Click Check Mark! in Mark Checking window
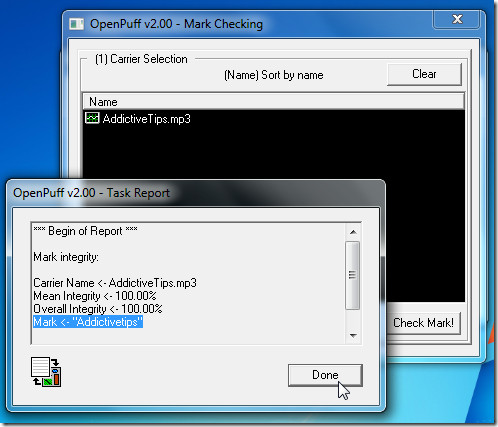 tap(423, 323)
